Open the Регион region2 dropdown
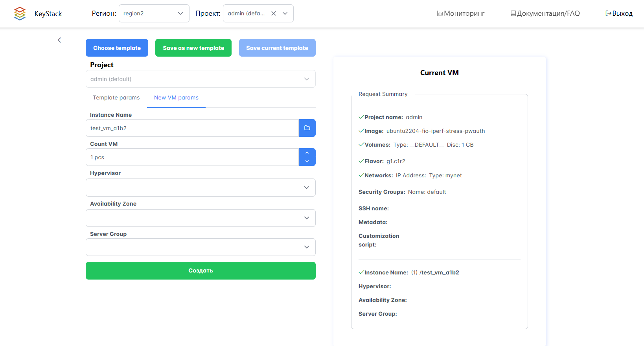The height and width of the screenshot is (346, 644). click(154, 13)
